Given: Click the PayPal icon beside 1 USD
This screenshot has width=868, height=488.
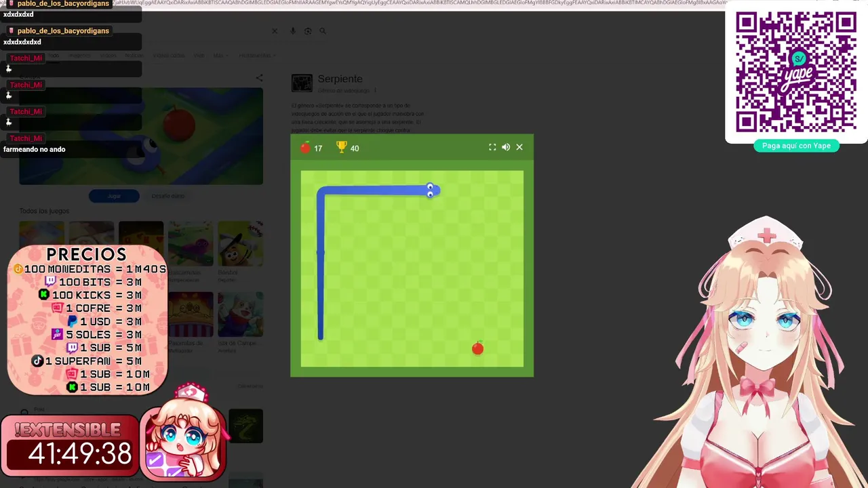Looking at the screenshot, I should point(73,321).
